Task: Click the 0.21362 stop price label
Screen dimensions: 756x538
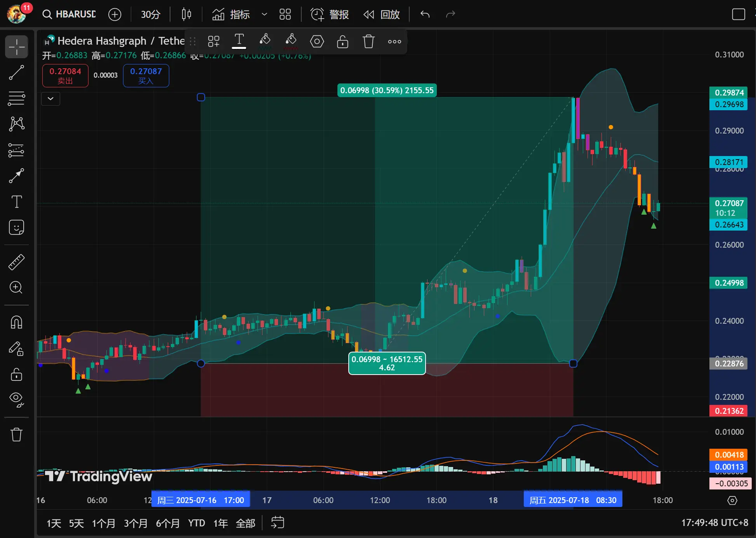Action: 728,411
